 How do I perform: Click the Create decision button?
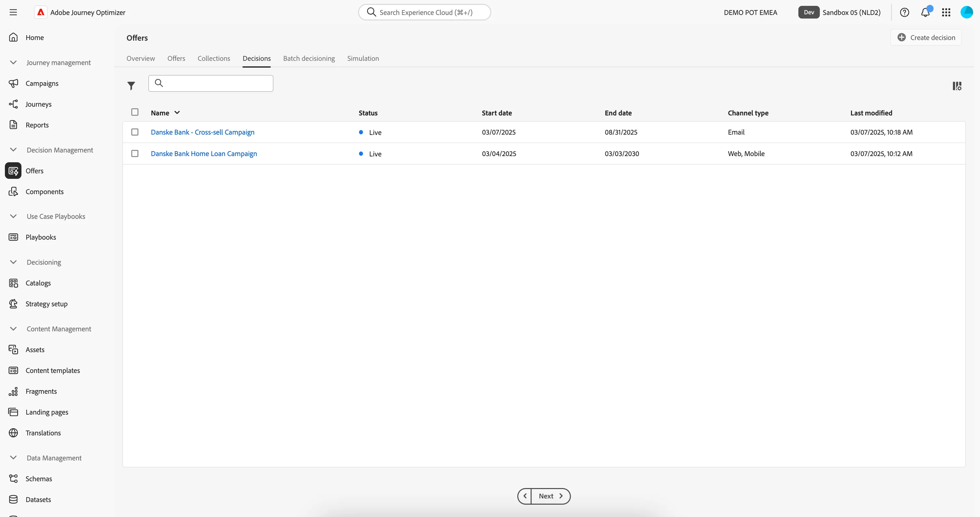[926, 37]
